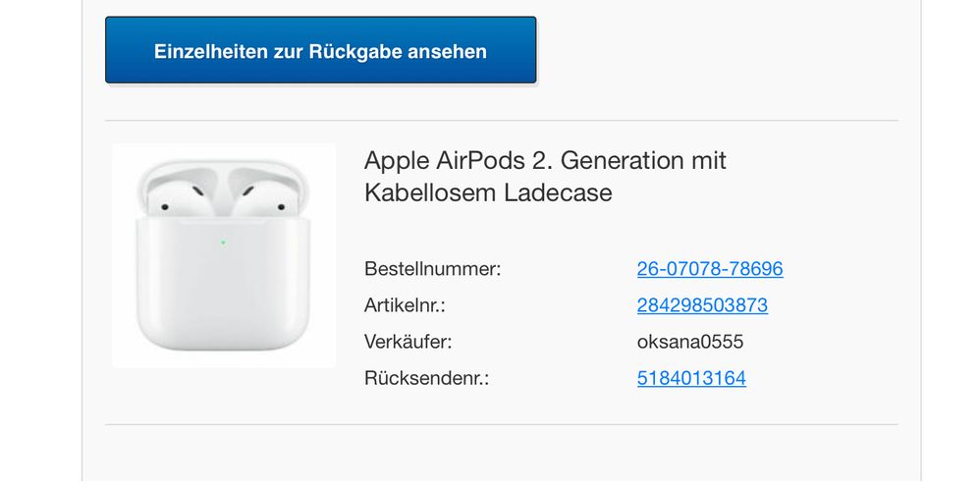
Task: Click the divider line above the product
Action: [501, 121]
